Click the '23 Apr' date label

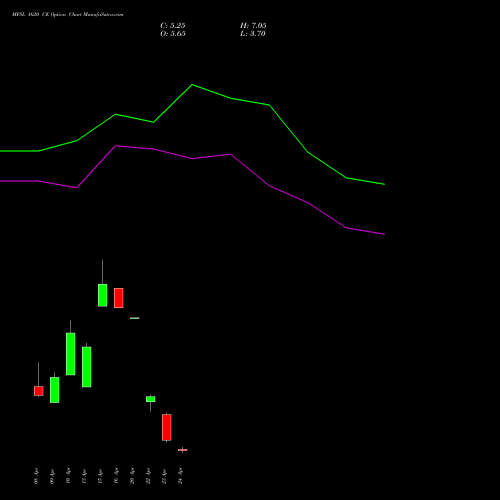tap(164, 476)
